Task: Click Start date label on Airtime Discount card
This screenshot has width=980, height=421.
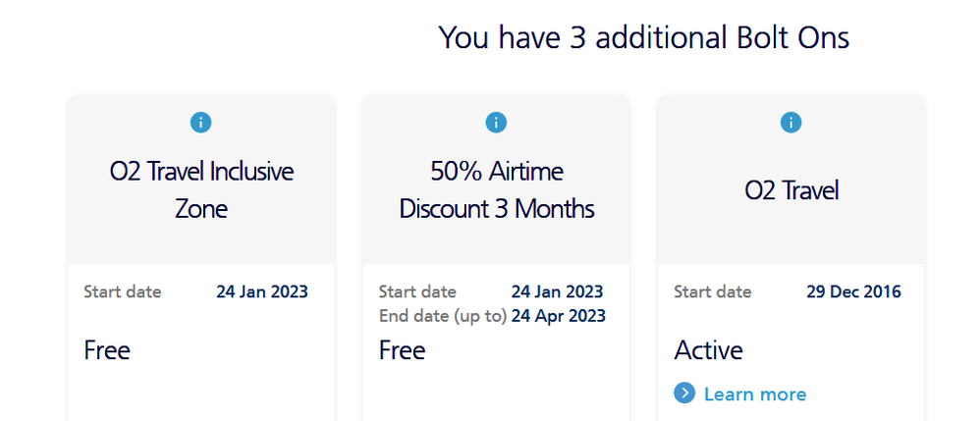Action: 417,291
